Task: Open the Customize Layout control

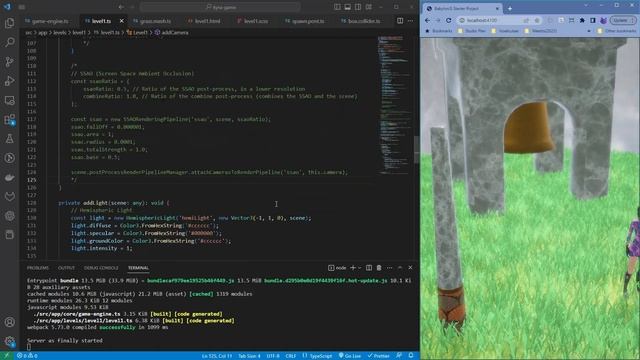Action: click(x=369, y=7)
